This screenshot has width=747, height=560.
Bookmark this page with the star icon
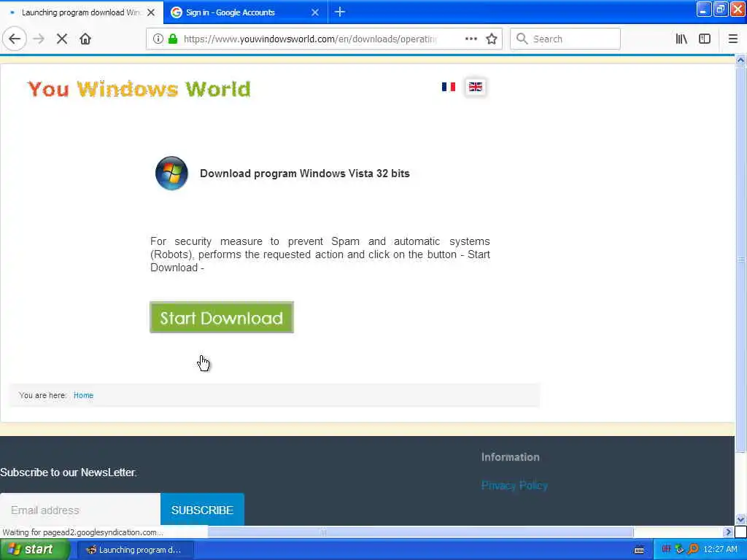(492, 39)
